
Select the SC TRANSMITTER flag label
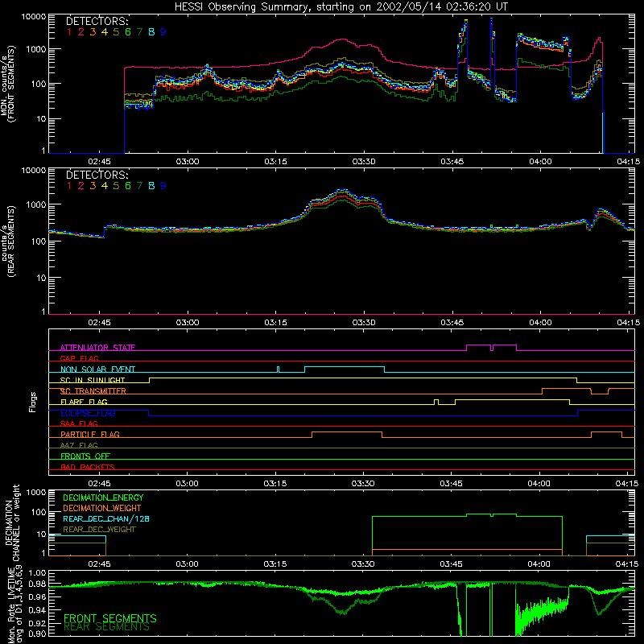click(93, 391)
